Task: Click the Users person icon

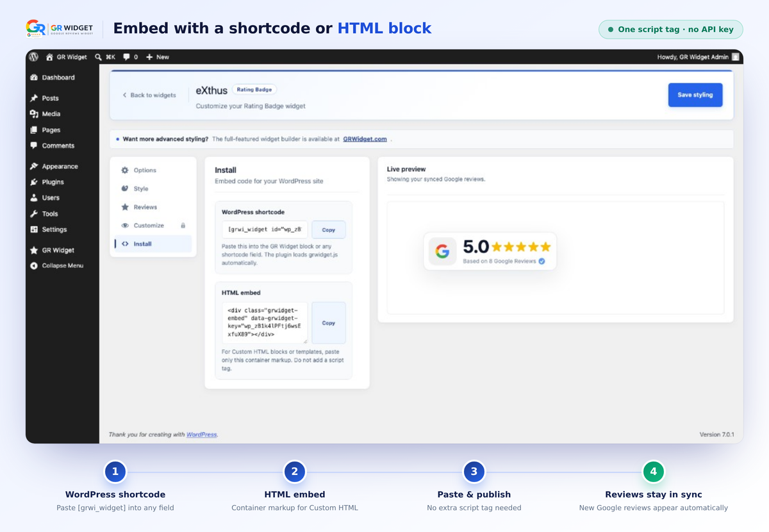Action: tap(34, 198)
